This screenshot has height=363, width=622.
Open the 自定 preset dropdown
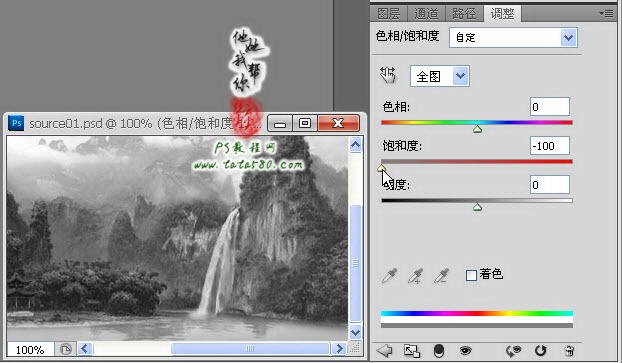pyautogui.click(x=513, y=38)
